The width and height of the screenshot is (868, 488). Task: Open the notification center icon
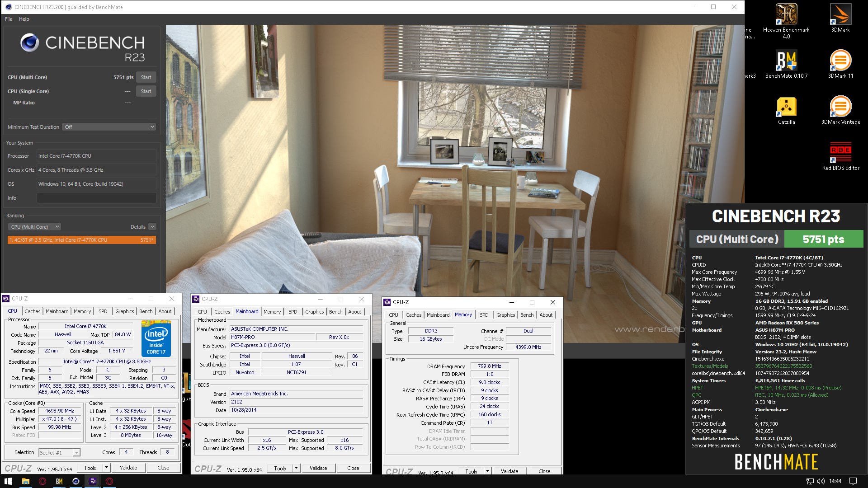853,481
